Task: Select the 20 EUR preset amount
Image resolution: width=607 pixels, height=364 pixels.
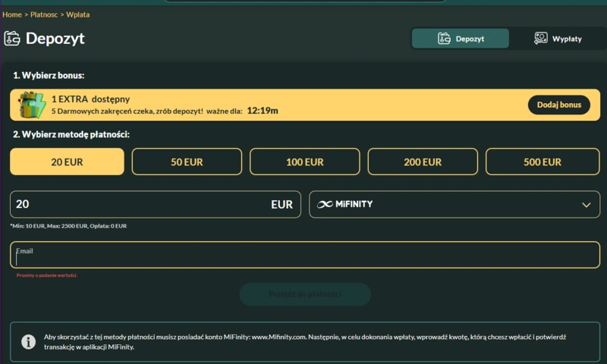Action: pos(67,162)
